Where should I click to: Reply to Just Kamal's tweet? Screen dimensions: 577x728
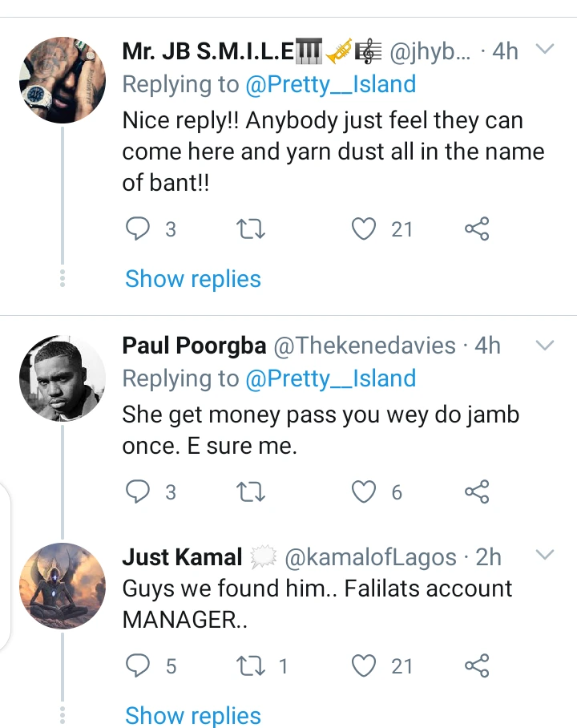pyautogui.click(x=139, y=665)
